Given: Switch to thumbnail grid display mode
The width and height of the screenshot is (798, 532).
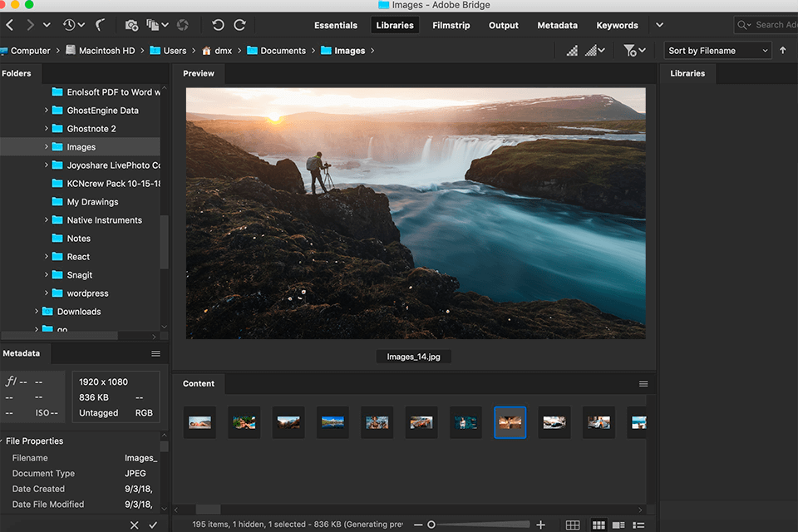Looking at the screenshot, I should (598, 525).
